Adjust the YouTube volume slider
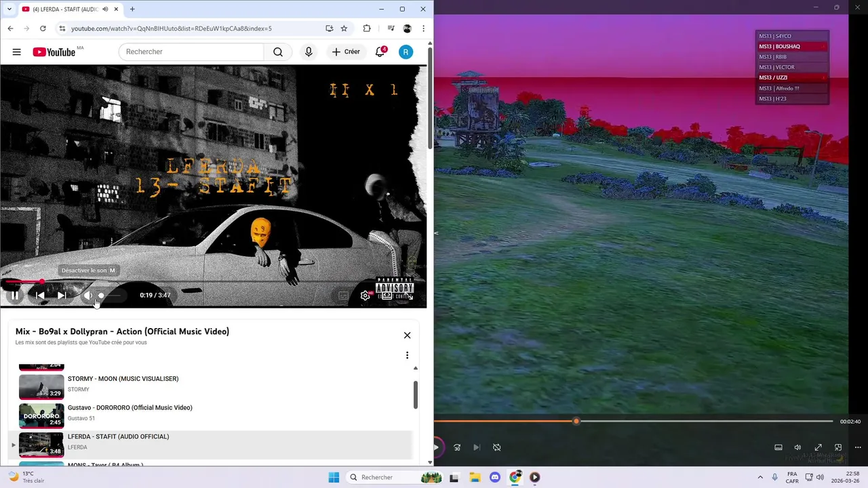 click(108, 296)
